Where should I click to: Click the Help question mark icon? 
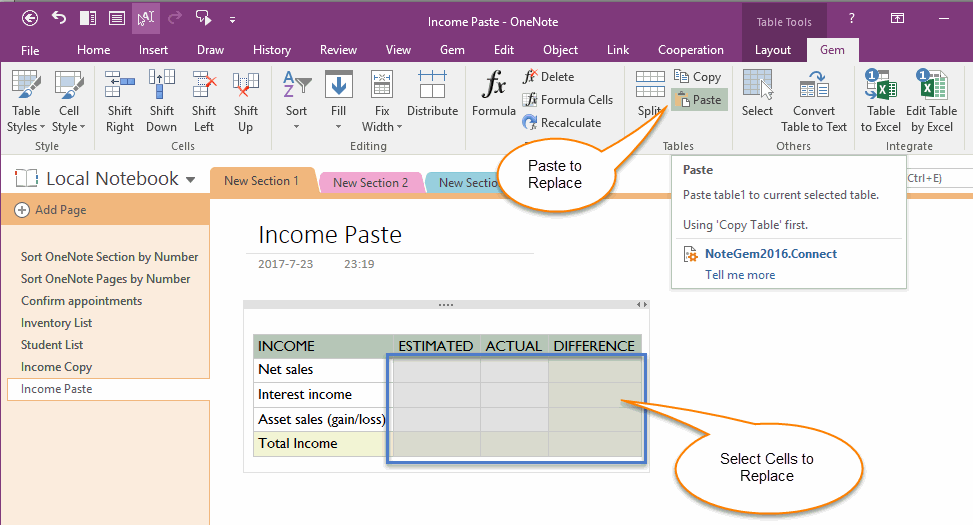[x=851, y=19]
